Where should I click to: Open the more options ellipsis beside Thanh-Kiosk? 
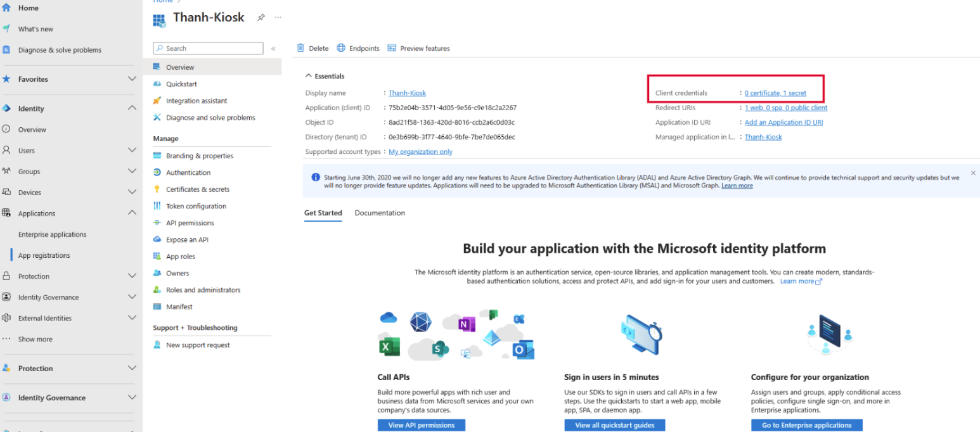[x=278, y=18]
